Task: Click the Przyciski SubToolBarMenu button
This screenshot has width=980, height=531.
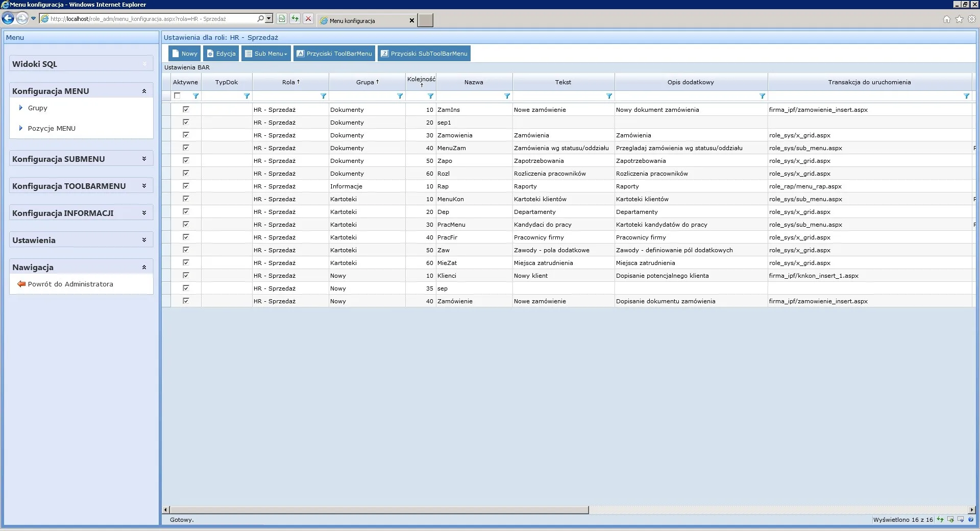Action: pos(424,54)
